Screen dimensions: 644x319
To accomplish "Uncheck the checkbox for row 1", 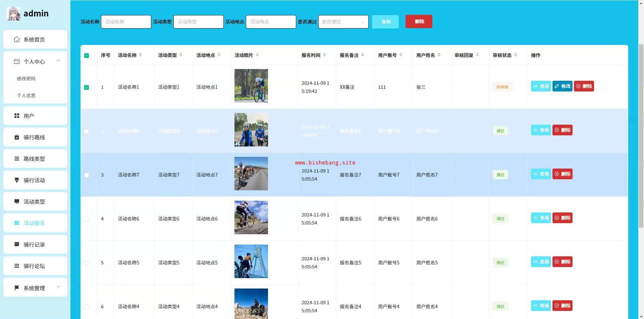I will [x=87, y=87].
